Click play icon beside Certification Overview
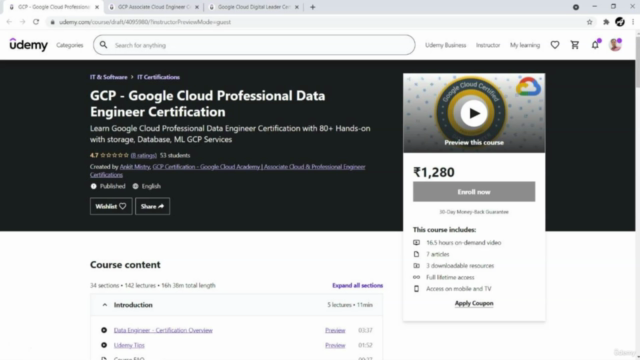This screenshot has height=360, width=640. 104,330
